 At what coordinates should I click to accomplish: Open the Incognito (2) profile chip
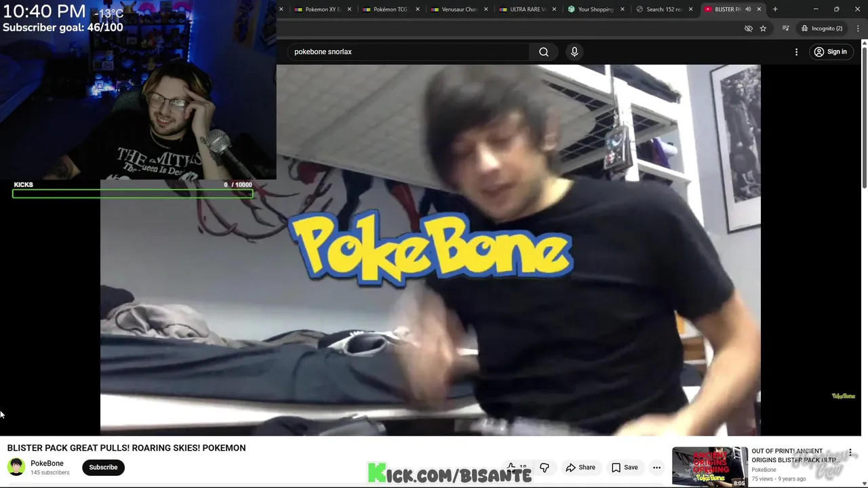[822, 28]
